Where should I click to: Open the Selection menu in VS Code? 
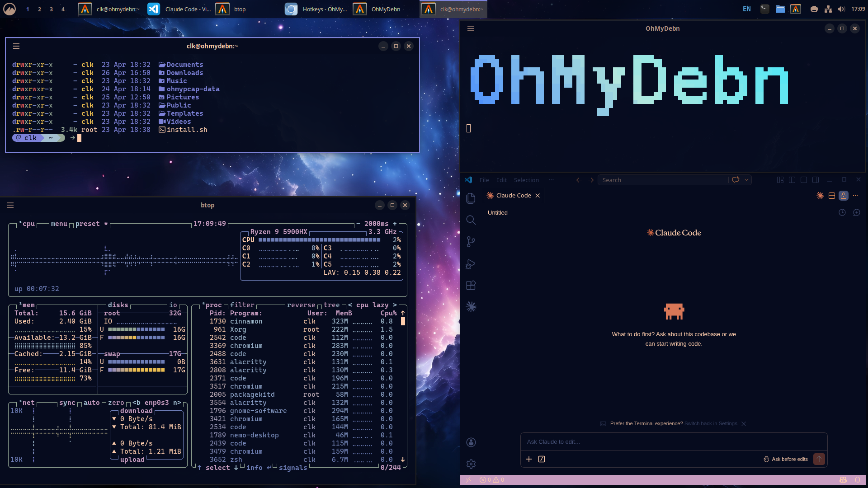526,180
